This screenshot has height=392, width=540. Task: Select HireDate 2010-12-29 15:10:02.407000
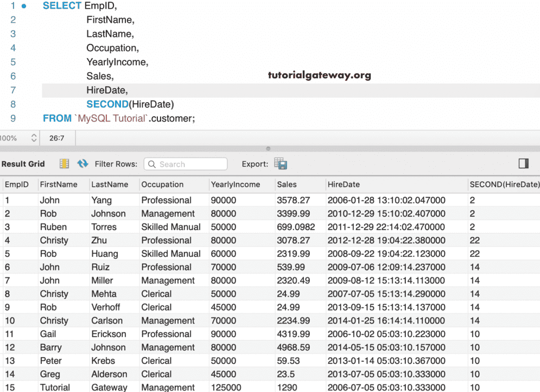[x=386, y=213]
